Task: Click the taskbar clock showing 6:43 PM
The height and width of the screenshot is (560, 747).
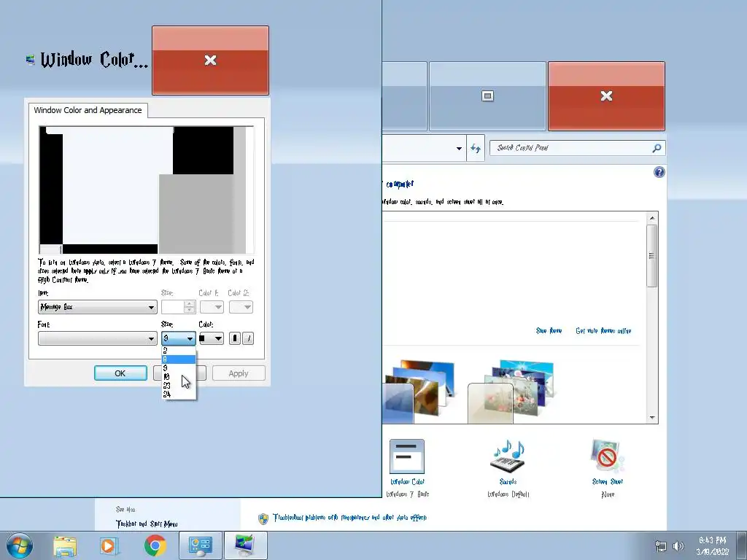Action: (712, 546)
